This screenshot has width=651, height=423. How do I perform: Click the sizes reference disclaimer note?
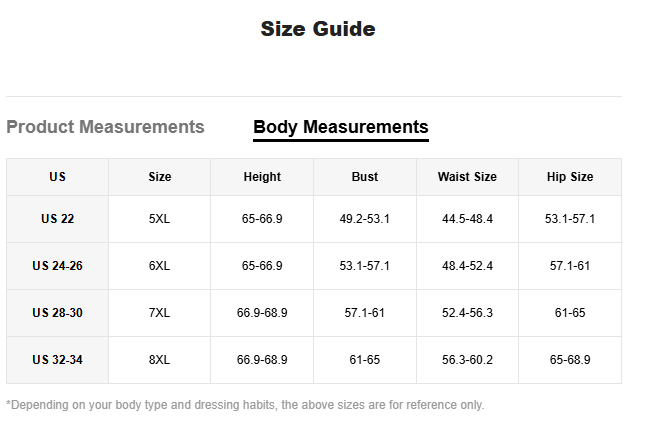coord(245,405)
